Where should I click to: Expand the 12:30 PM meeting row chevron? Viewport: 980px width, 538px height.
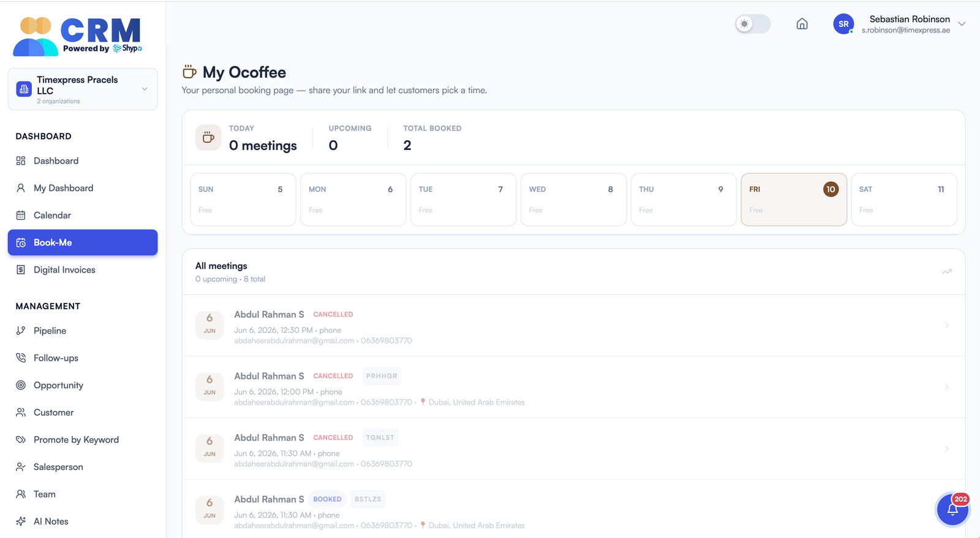coord(946,326)
